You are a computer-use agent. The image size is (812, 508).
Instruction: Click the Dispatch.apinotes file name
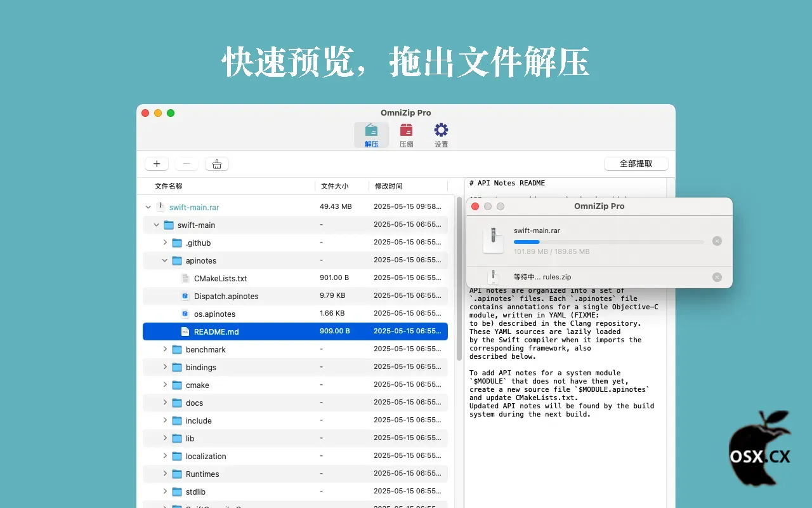pyautogui.click(x=226, y=296)
